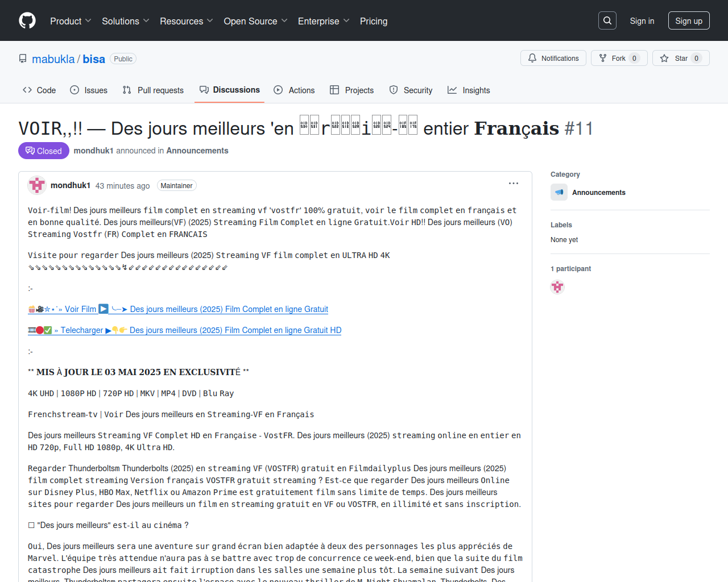
Task: Expand the Product menu
Action: click(x=71, y=21)
